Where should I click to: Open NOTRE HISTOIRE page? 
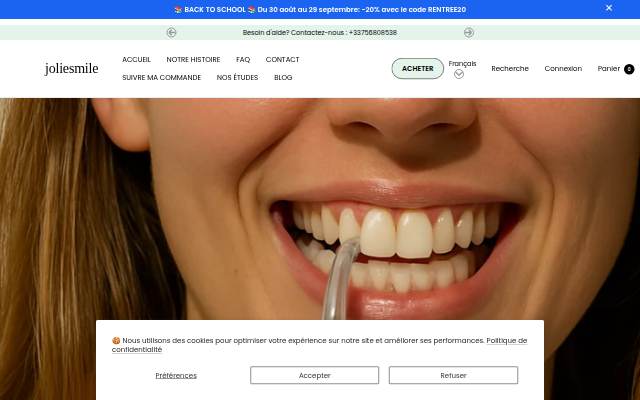coord(193,60)
